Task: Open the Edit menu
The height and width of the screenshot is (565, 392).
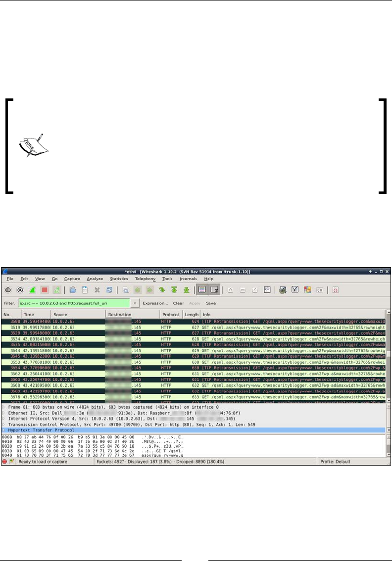Action: tap(24, 279)
